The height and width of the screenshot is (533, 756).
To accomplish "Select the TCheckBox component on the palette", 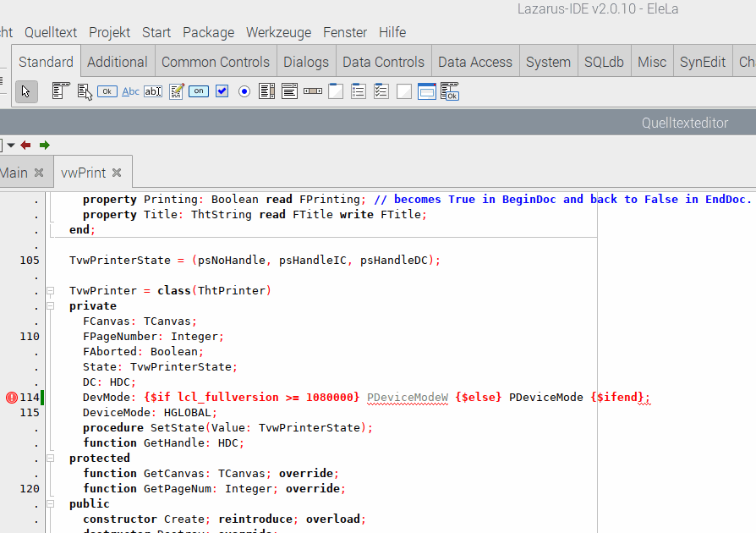I will pyautogui.click(x=222, y=91).
